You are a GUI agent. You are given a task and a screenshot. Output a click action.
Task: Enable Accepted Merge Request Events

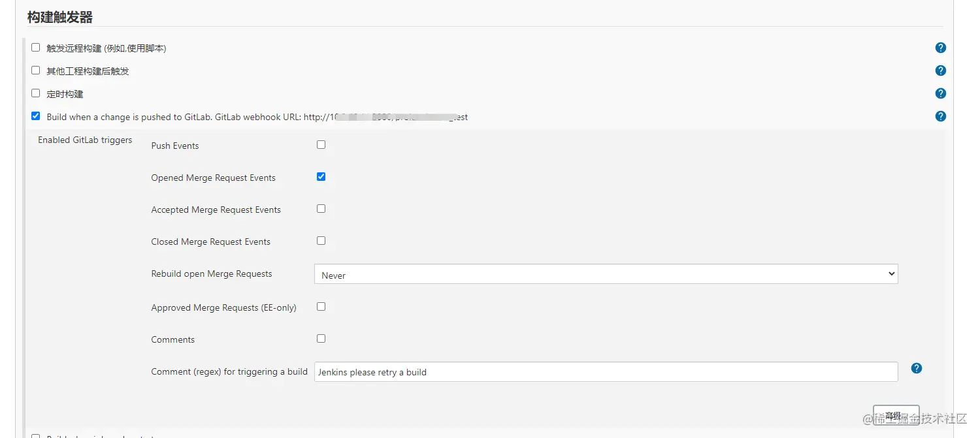pyautogui.click(x=321, y=209)
